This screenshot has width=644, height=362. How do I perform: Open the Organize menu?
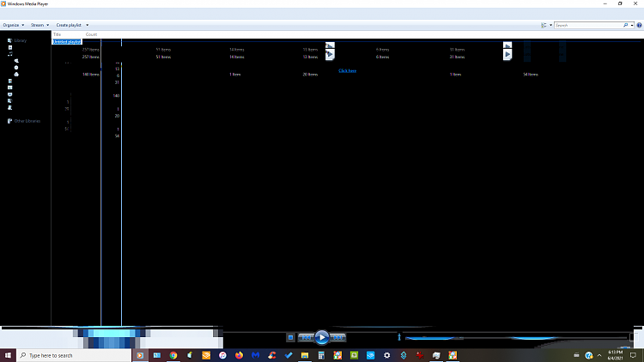pos(13,25)
